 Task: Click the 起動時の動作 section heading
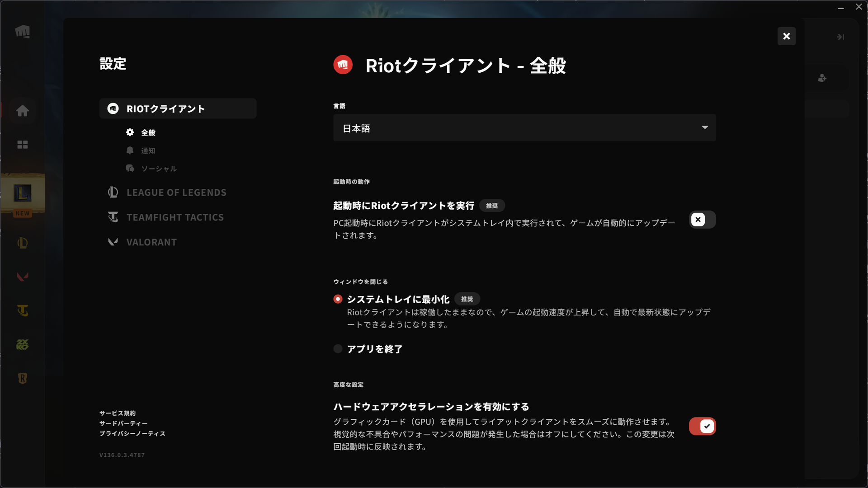coord(351,182)
